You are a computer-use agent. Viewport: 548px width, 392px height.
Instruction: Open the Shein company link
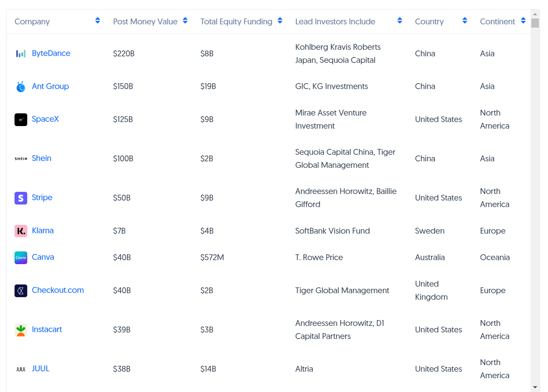[x=41, y=158]
